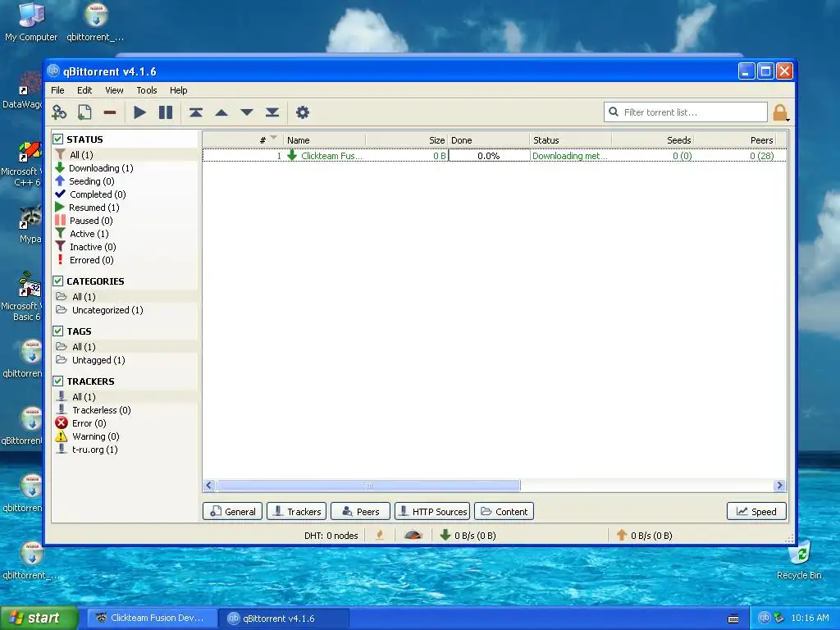Click the Windows start button
Image resolution: width=840 pixels, height=630 pixels.
point(39,618)
